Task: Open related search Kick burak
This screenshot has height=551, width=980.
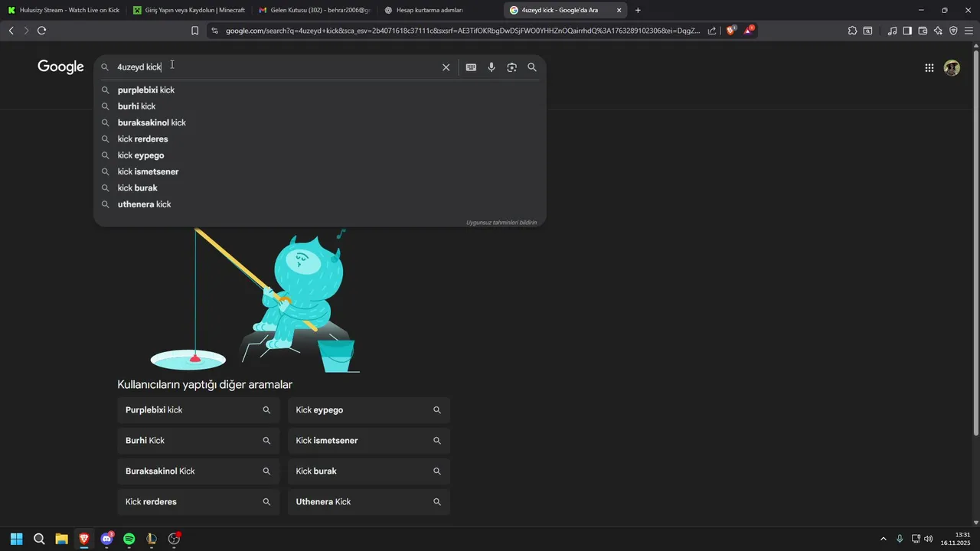Action: point(369,471)
